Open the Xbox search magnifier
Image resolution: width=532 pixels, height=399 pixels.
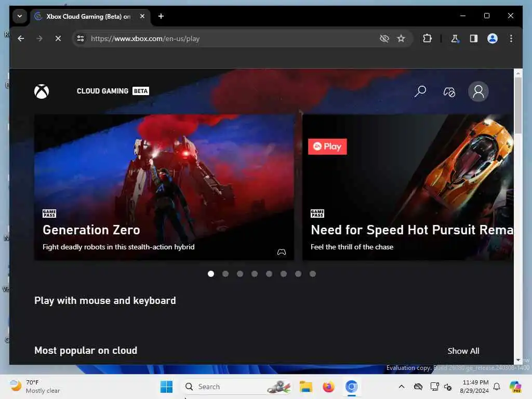point(420,91)
